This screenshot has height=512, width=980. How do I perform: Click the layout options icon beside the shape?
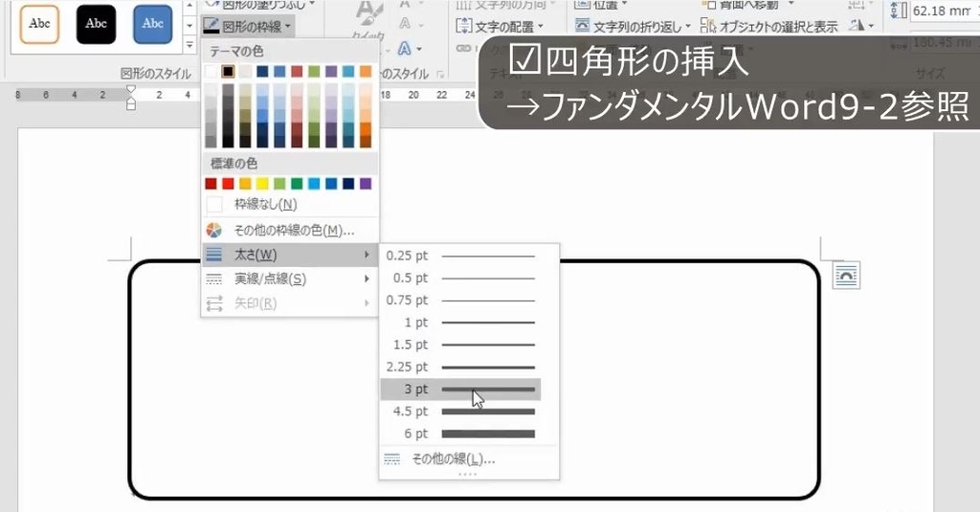point(846,275)
